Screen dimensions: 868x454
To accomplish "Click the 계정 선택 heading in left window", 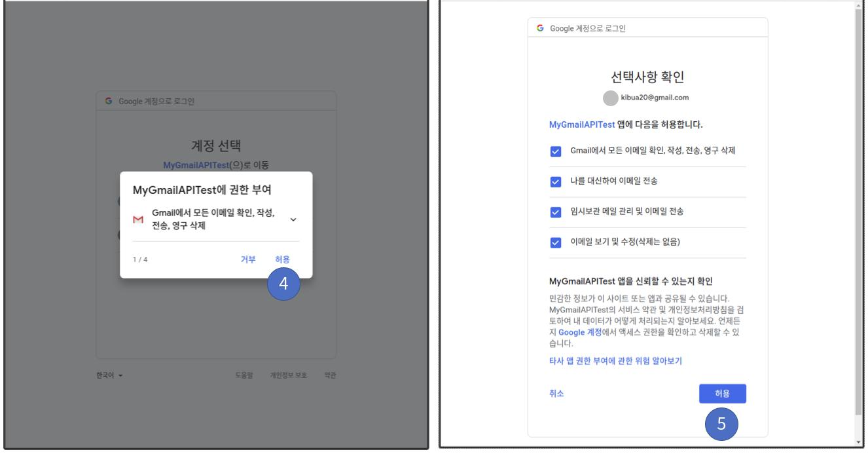I will point(216,146).
